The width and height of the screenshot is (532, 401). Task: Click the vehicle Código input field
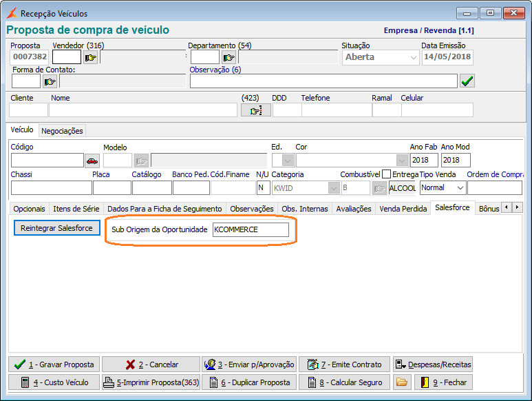pyautogui.click(x=47, y=161)
